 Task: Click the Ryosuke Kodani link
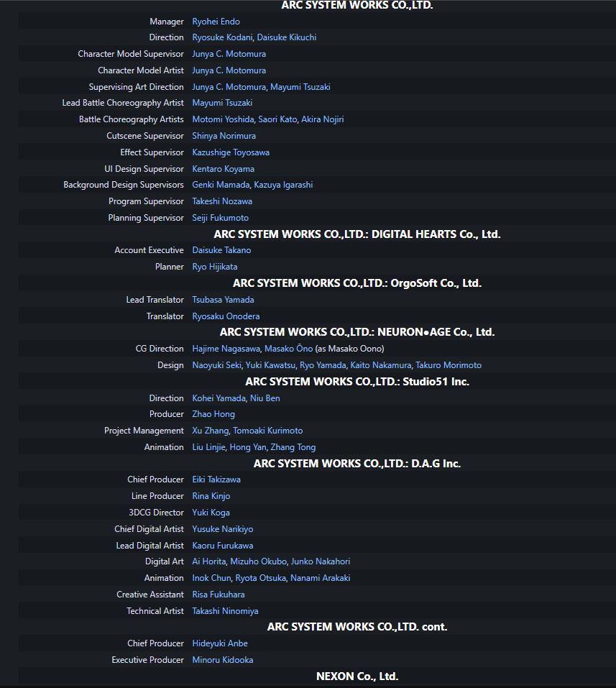222,37
